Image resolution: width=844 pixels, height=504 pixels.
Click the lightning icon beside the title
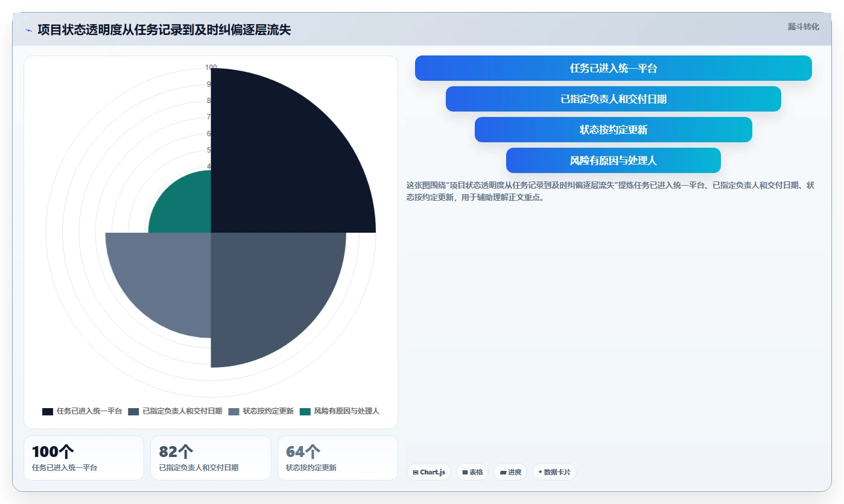tap(28, 30)
